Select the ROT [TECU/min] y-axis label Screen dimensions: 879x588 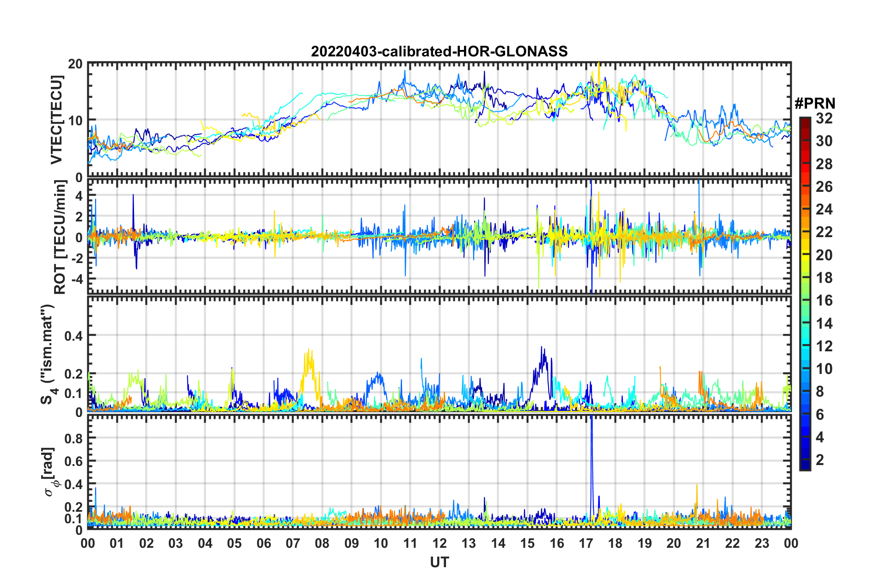[x=60, y=237]
